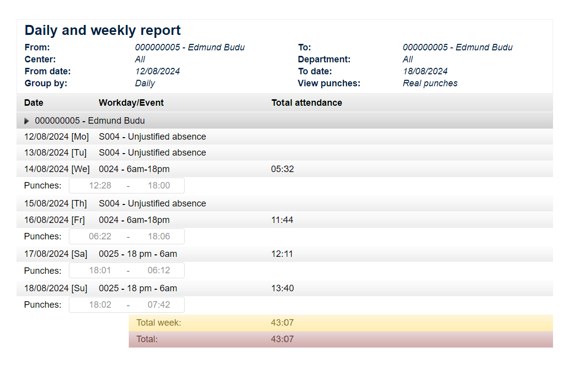
Task: Click the 13:40 total attendance value
Action: (283, 288)
